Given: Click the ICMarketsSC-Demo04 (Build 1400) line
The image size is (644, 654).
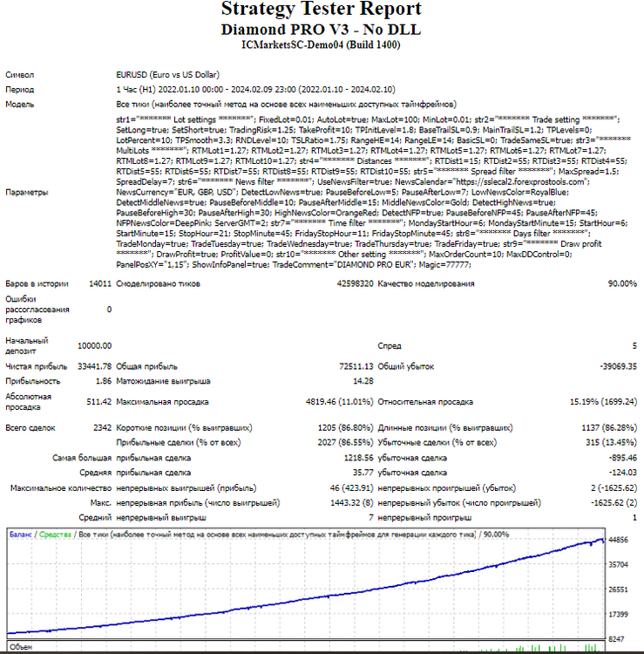Looking at the screenshot, I should click(321, 44).
